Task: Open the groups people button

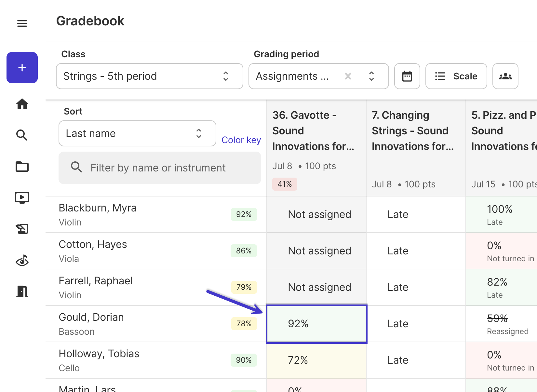Action: 505,76
